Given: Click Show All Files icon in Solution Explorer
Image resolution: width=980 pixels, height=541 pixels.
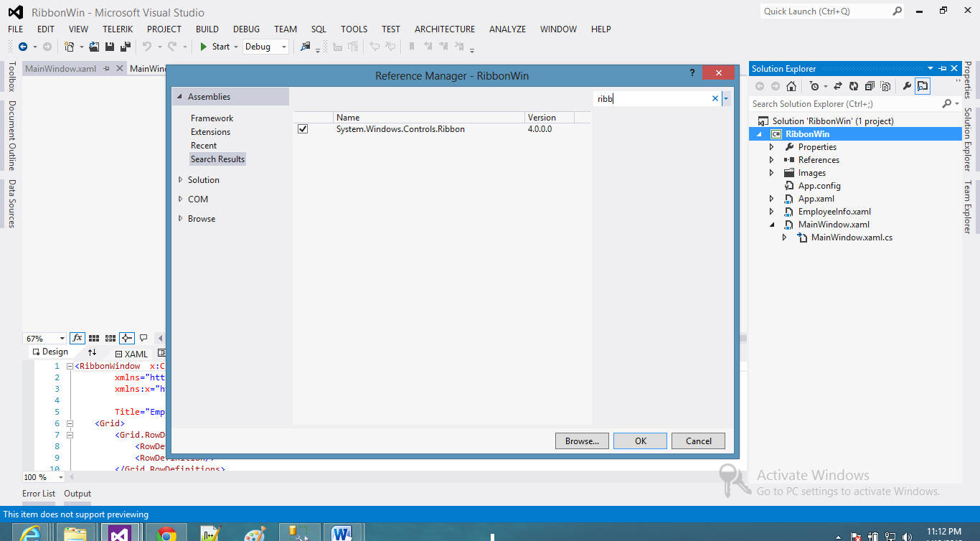Looking at the screenshot, I should tap(886, 86).
